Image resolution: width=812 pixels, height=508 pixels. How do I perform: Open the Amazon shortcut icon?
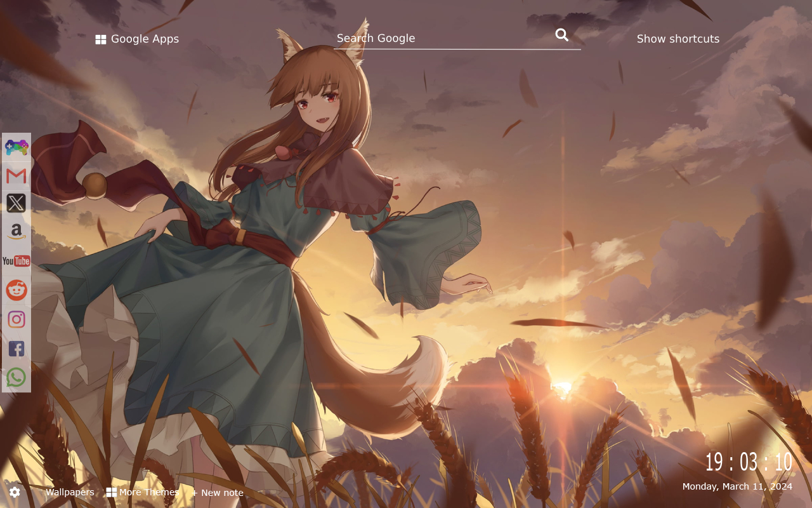click(16, 232)
